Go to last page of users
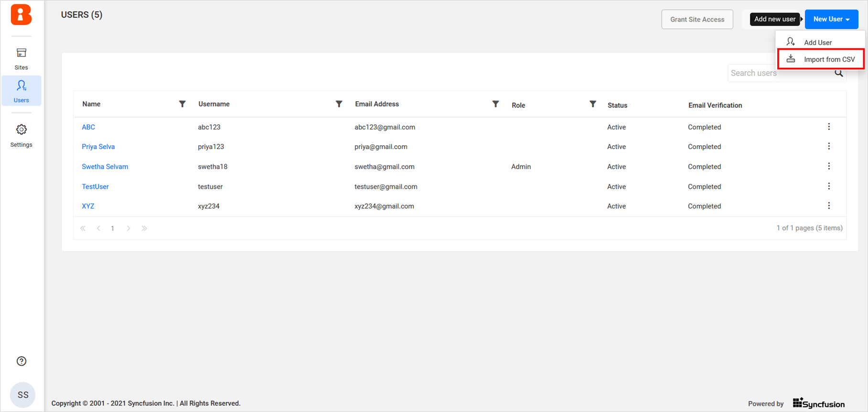The image size is (868, 412). 144,228
